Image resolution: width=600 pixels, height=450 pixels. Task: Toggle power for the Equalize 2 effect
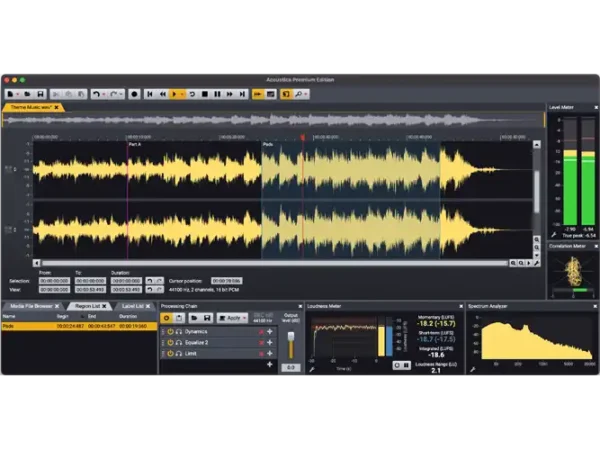coord(170,342)
